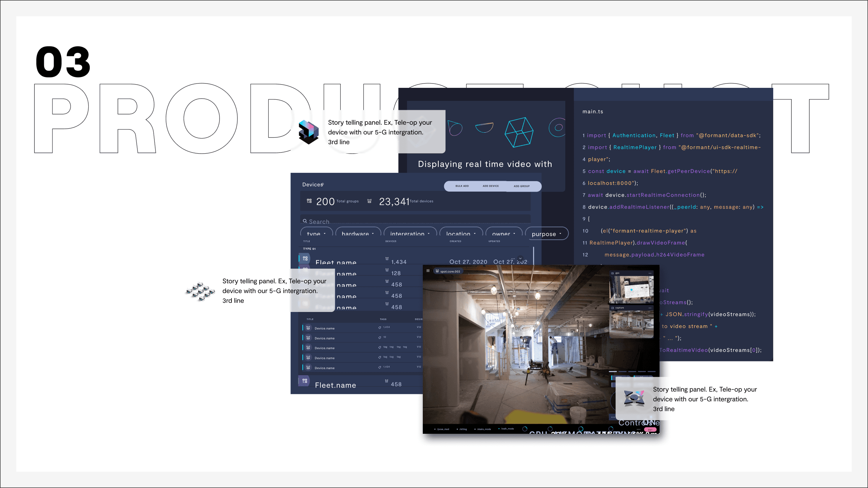Open the hardware filter dropdown
The width and height of the screenshot is (868, 488).
coord(358,234)
